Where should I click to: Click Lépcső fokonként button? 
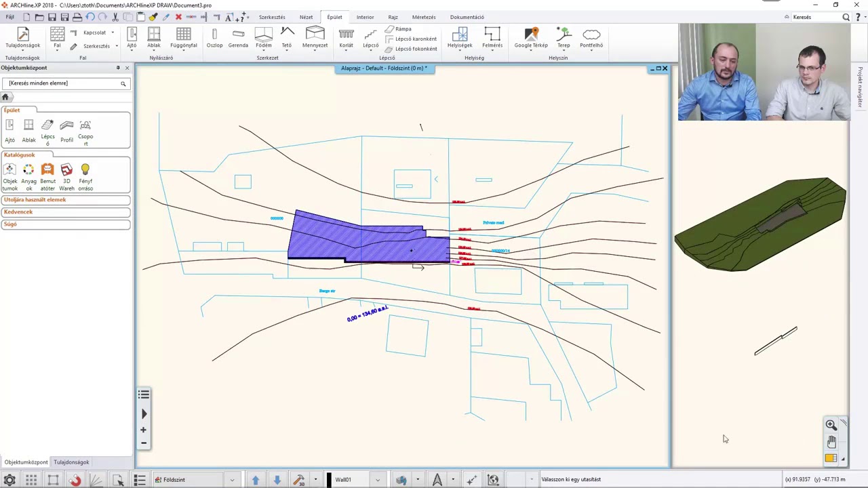[x=411, y=49]
